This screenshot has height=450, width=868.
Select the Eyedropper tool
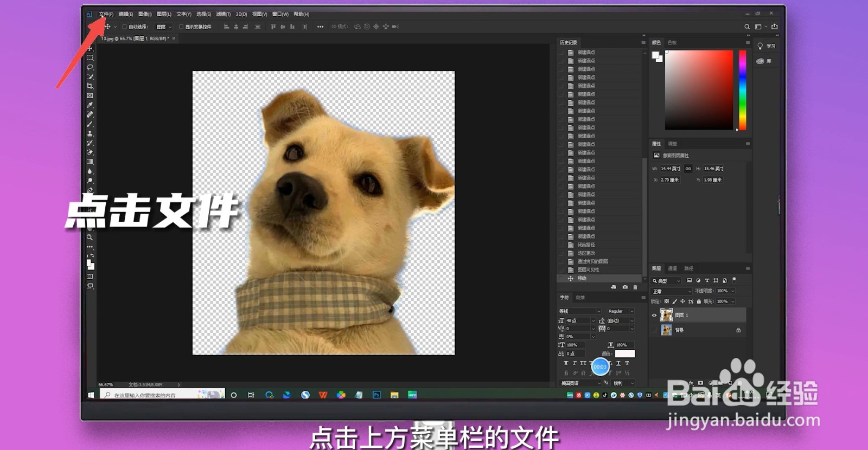[90, 105]
